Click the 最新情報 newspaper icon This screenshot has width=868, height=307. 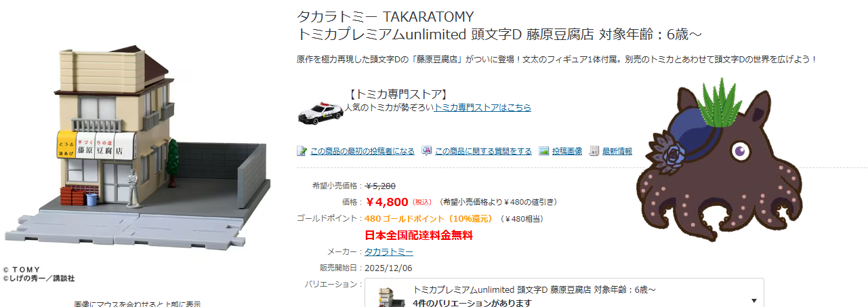tap(594, 150)
